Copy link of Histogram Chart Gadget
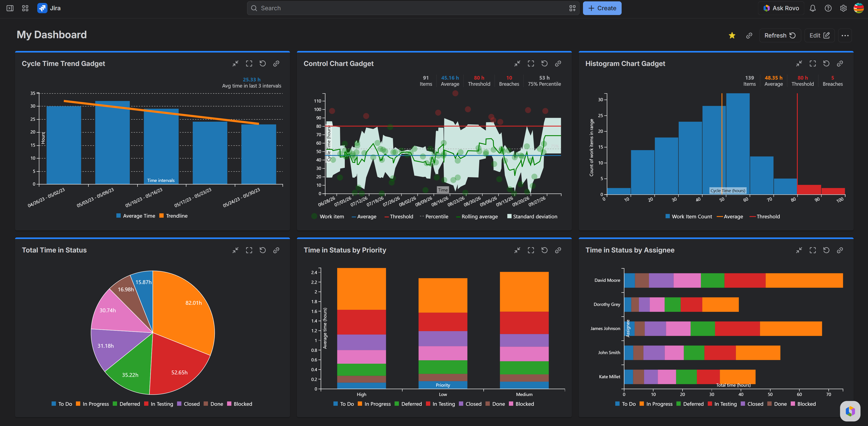868x426 pixels. [840, 63]
